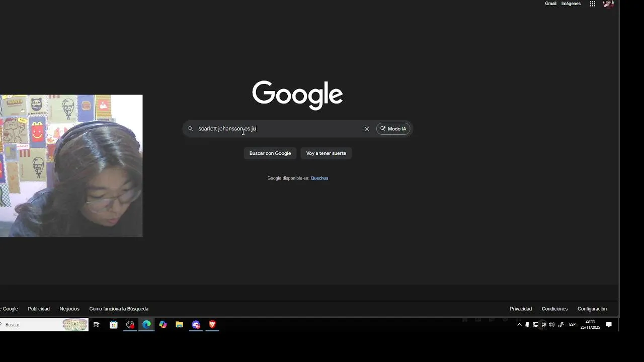Open Condiciones footer link
The width and height of the screenshot is (644, 362).
[554, 309]
